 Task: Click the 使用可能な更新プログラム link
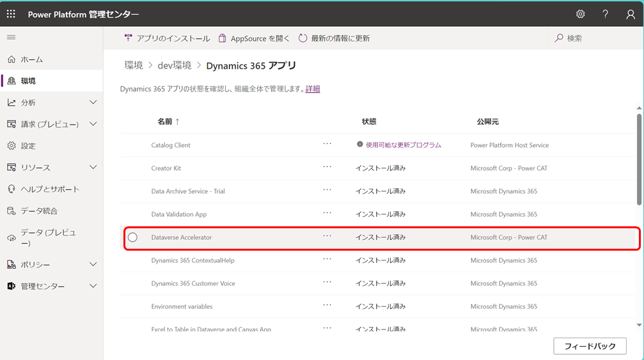404,145
